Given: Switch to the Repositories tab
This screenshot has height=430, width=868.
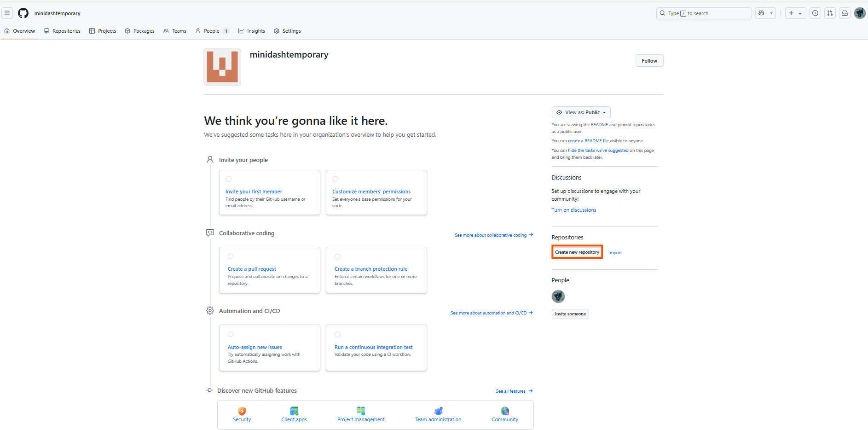Looking at the screenshot, I should click(x=62, y=31).
